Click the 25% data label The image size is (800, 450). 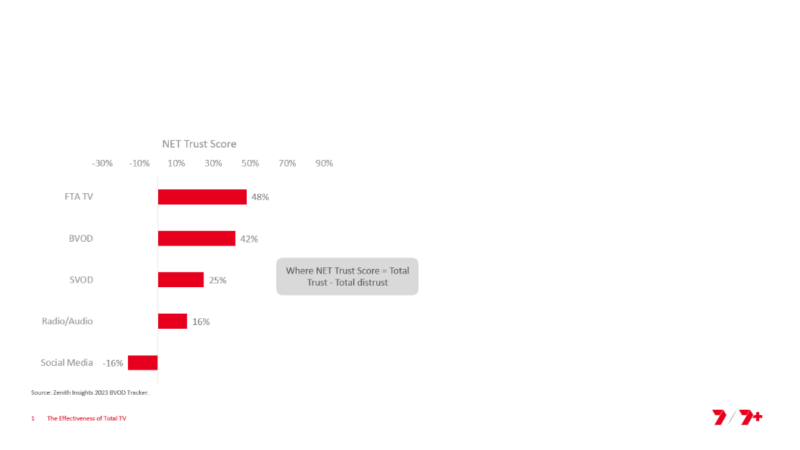click(x=217, y=280)
